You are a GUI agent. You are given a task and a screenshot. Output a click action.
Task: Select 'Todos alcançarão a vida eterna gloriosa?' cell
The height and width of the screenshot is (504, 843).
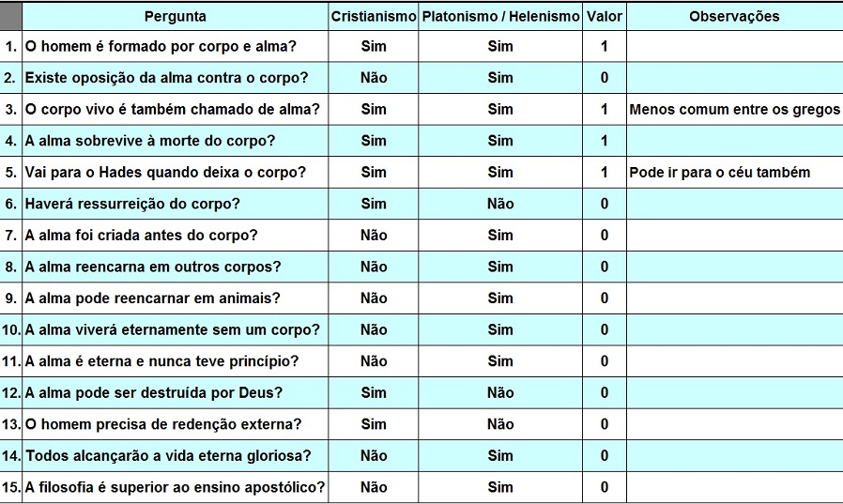(176, 456)
